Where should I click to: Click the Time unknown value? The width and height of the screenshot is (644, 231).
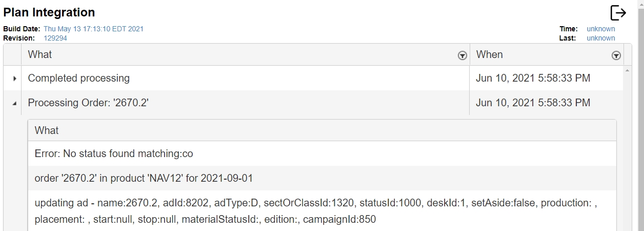tap(600, 29)
